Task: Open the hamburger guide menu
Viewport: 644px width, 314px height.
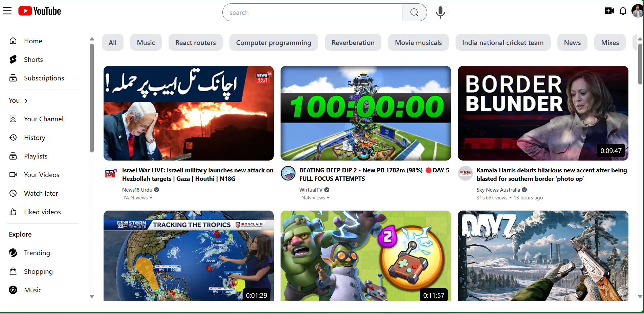Action: [x=7, y=11]
